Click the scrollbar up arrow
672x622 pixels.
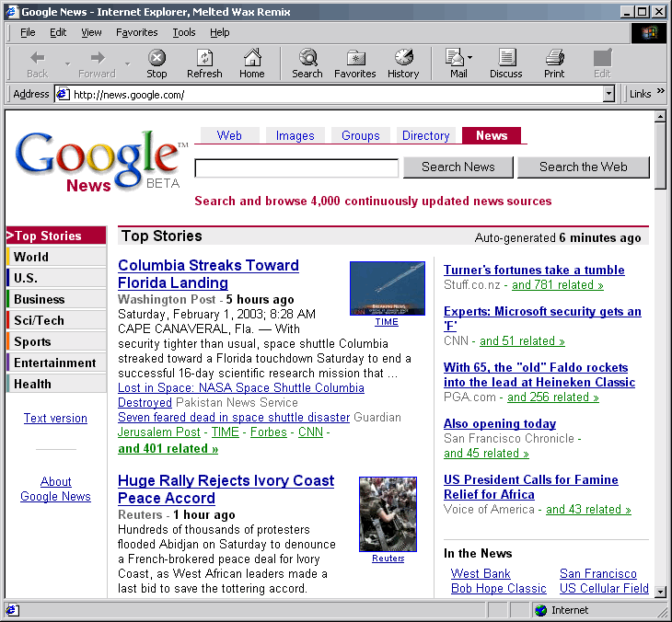660,117
